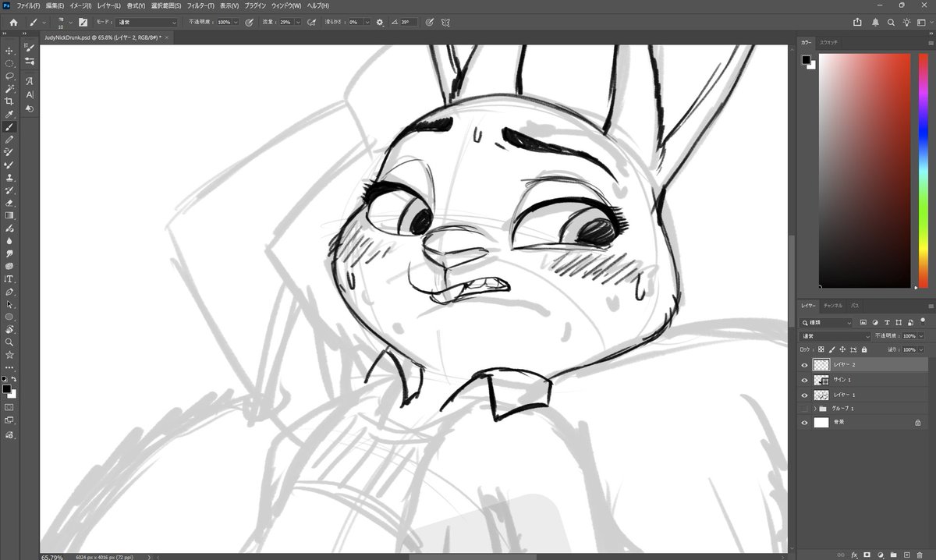Show the グループ 1 group
The height and width of the screenshot is (560, 936).
[x=804, y=408]
